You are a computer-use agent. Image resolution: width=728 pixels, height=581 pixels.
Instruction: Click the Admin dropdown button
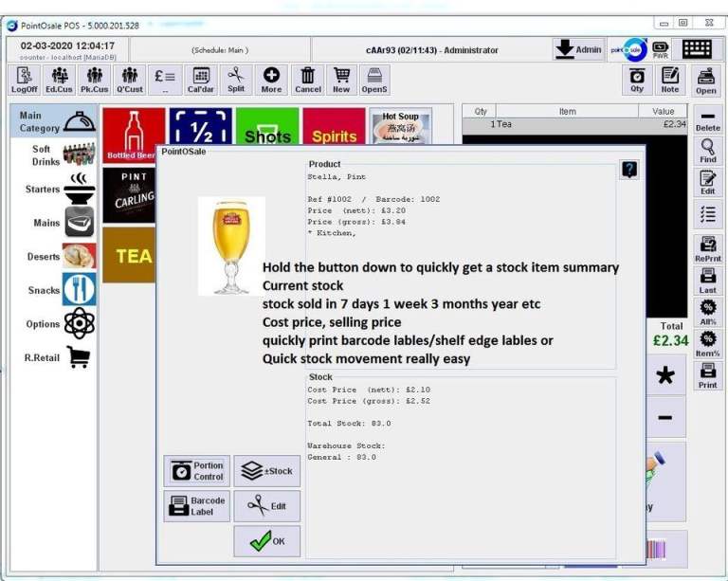[x=578, y=49]
